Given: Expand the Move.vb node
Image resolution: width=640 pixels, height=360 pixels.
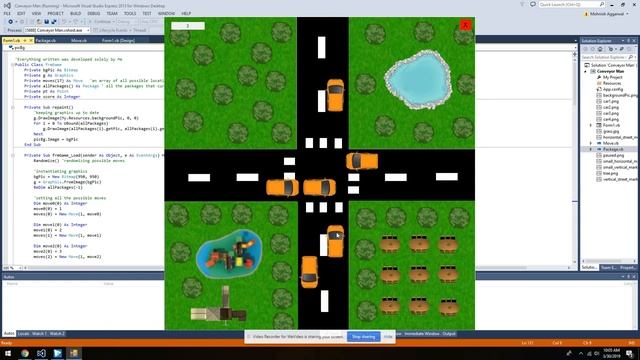Looking at the screenshot, I should point(591,143).
